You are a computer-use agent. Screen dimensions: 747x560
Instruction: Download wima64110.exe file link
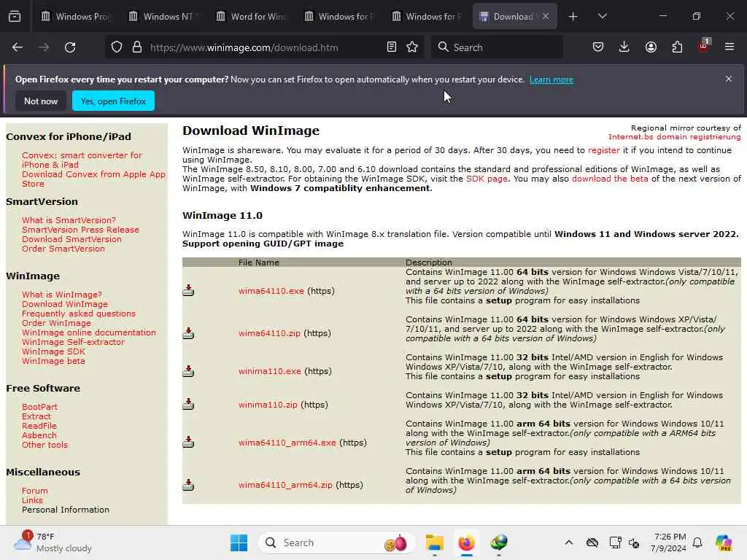[271, 291]
